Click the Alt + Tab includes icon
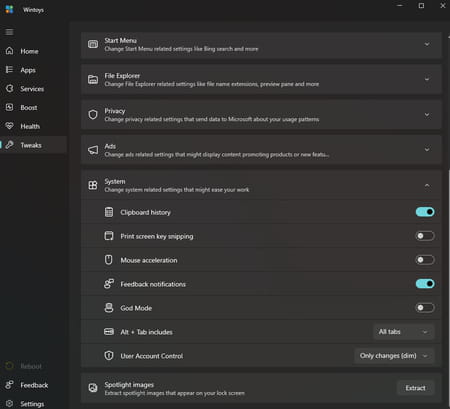 click(x=109, y=332)
